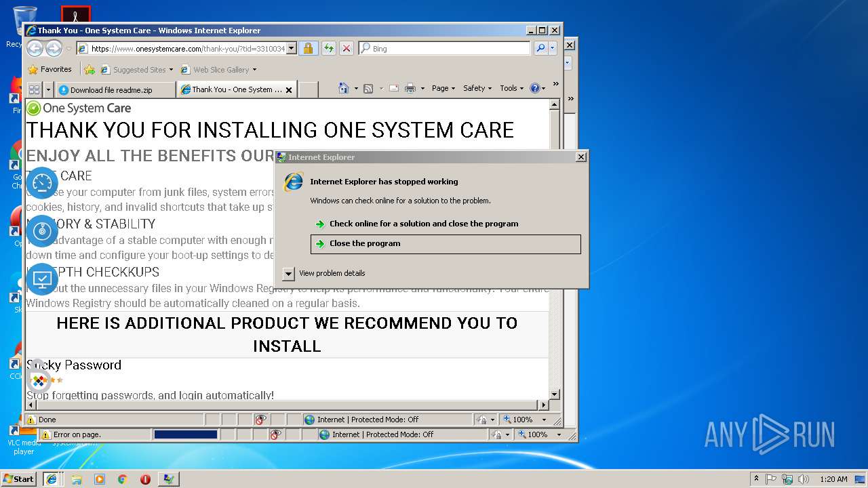
Task: Click Error on page warning in back window
Action: point(71,434)
